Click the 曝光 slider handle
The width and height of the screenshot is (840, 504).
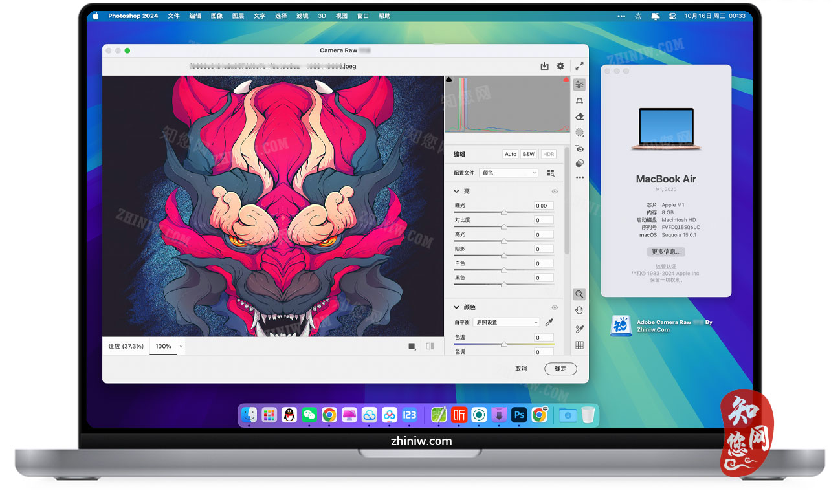503,212
